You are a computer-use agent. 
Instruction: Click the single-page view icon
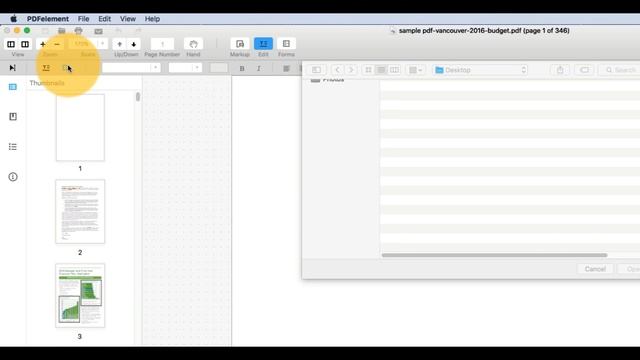click(11, 44)
